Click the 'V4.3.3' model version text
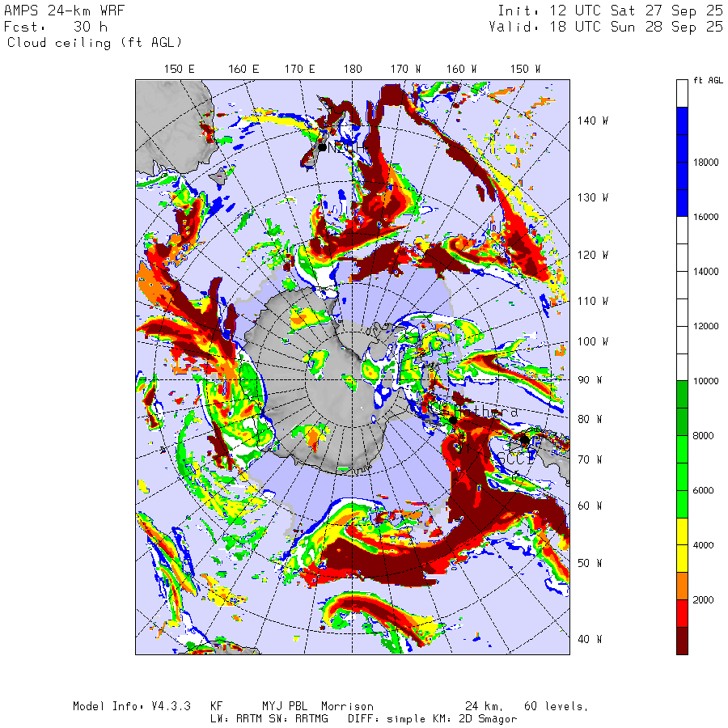This screenshot has height=728, width=728. click(171, 706)
